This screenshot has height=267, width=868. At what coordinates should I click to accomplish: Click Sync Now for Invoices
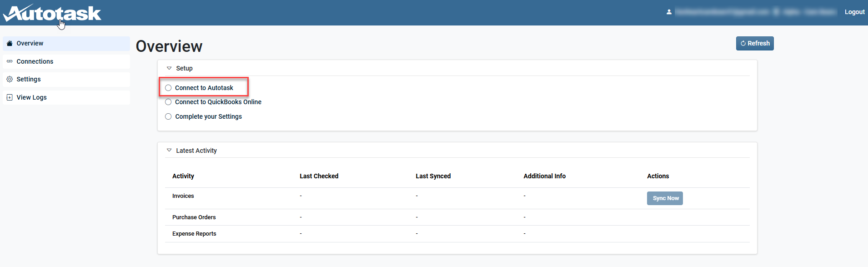tap(665, 198)
